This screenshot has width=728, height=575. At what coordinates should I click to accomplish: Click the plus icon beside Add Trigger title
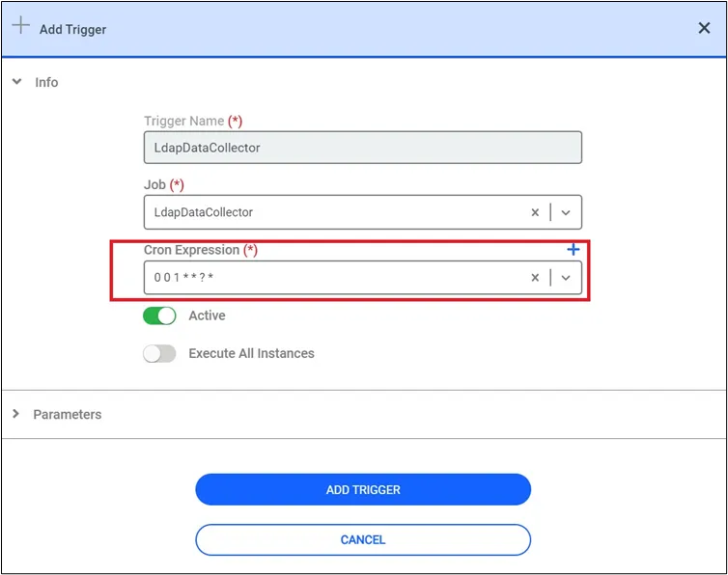[21, 25]
